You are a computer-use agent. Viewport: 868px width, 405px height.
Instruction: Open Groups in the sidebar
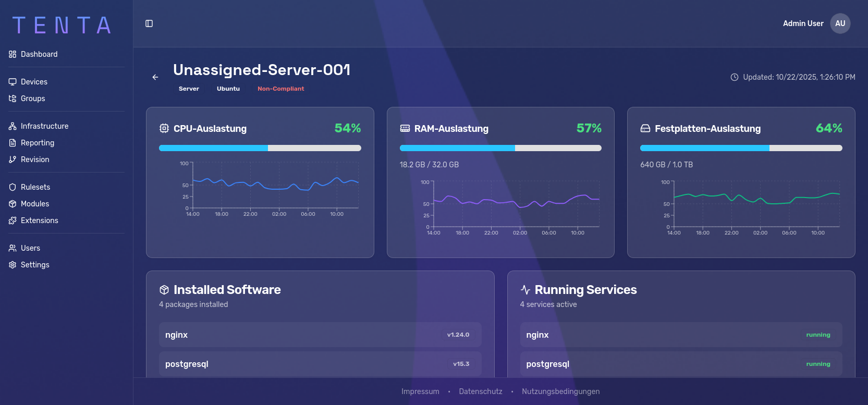point(33,99)
